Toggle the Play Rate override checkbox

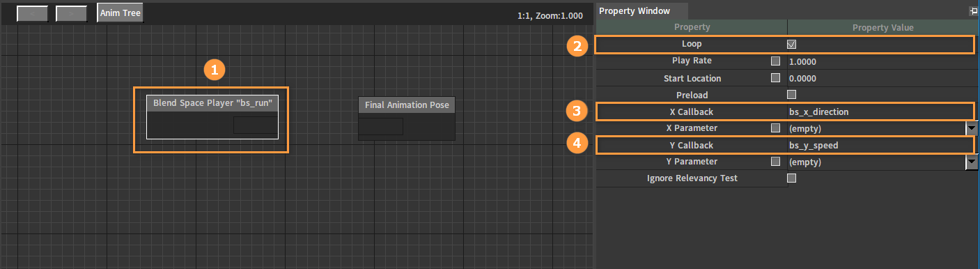click(x=776, y=61)
